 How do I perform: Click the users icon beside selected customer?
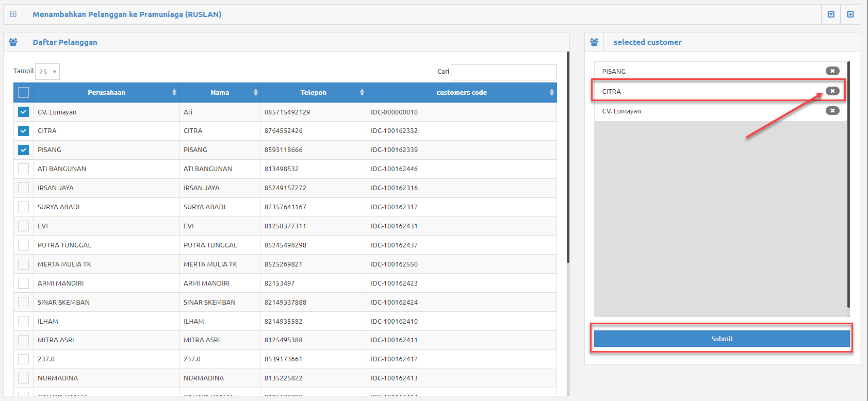[x=594, y=42]
